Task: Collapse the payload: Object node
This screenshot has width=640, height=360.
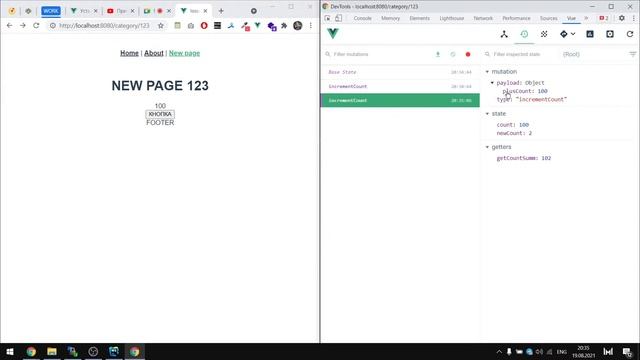Action: point(492,83)
